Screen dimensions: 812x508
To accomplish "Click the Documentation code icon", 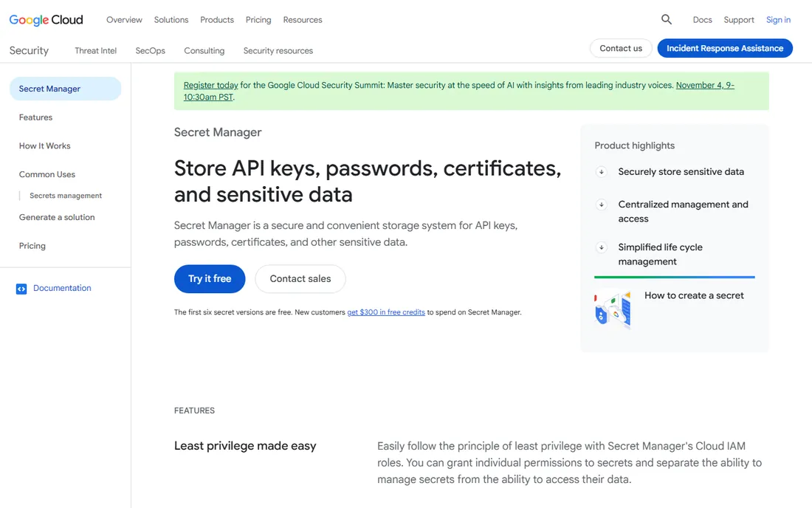I will (21, 289).
